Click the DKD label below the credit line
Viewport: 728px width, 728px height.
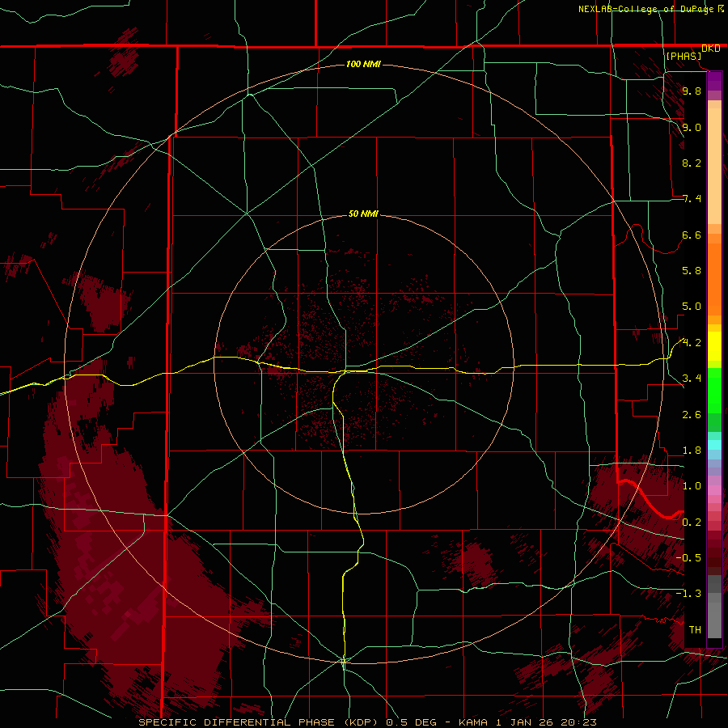[710, 48]
